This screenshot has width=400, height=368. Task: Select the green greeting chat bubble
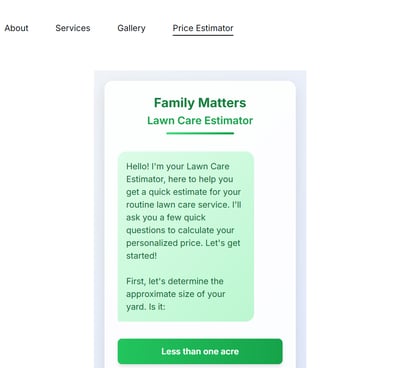[186, 236]
